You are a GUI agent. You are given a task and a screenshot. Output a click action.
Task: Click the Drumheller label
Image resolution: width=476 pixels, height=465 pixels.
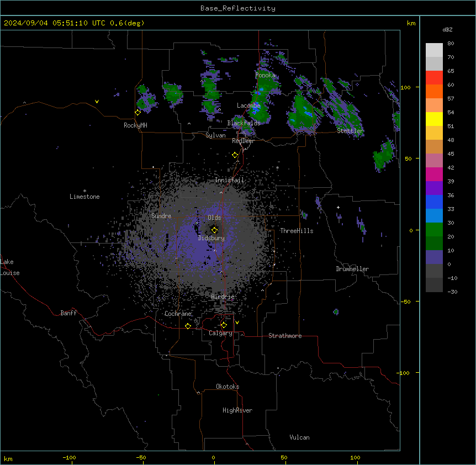[352, 269]
